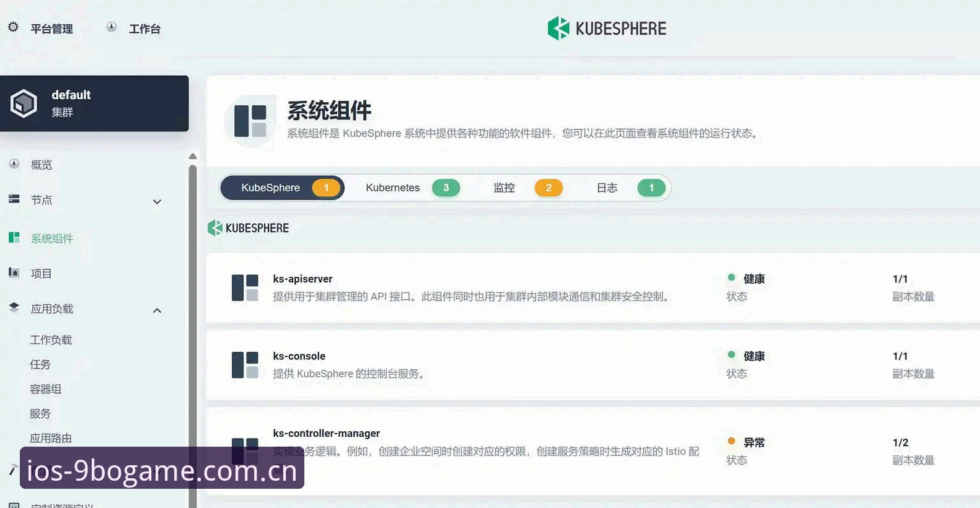Click the 应用负载 layers icon

click(x=14, y=308)
